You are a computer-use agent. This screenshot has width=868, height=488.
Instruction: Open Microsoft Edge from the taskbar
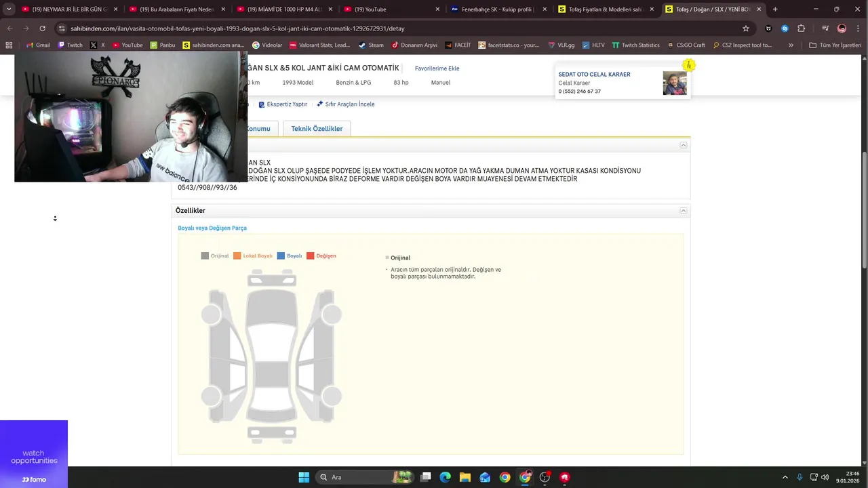[445, 477]
